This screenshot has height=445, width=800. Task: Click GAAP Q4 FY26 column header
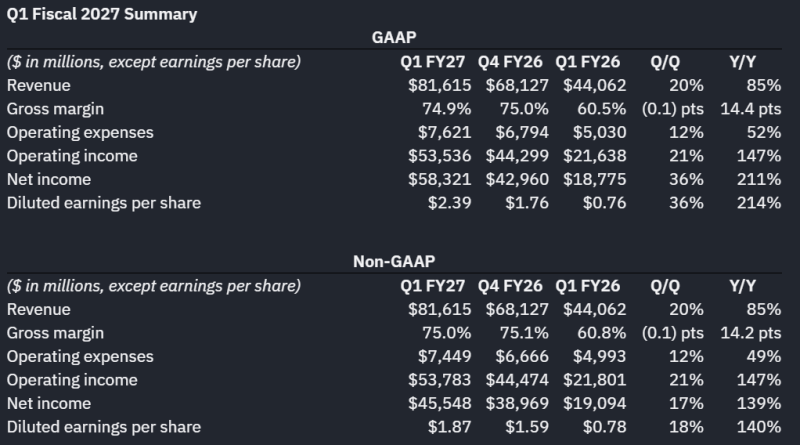(510, 62)
